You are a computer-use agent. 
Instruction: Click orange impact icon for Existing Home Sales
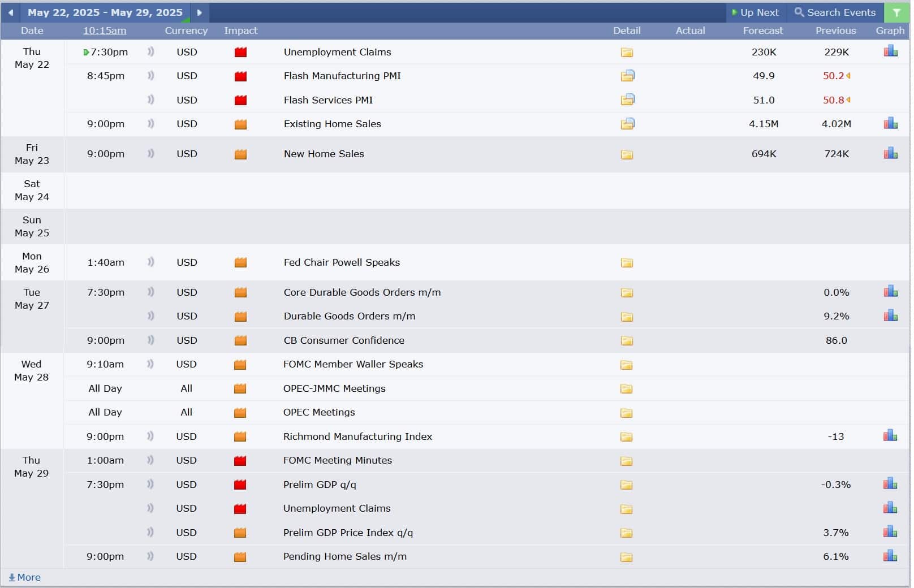pos(241,124)
